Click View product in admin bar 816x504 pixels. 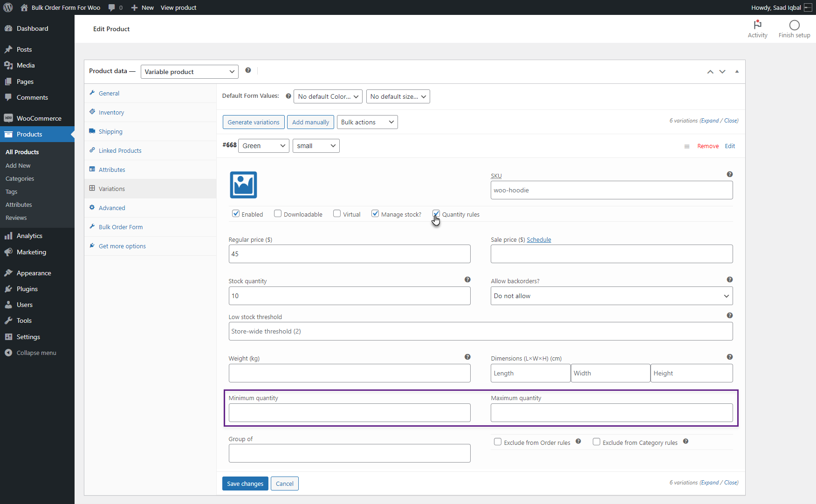178,7
